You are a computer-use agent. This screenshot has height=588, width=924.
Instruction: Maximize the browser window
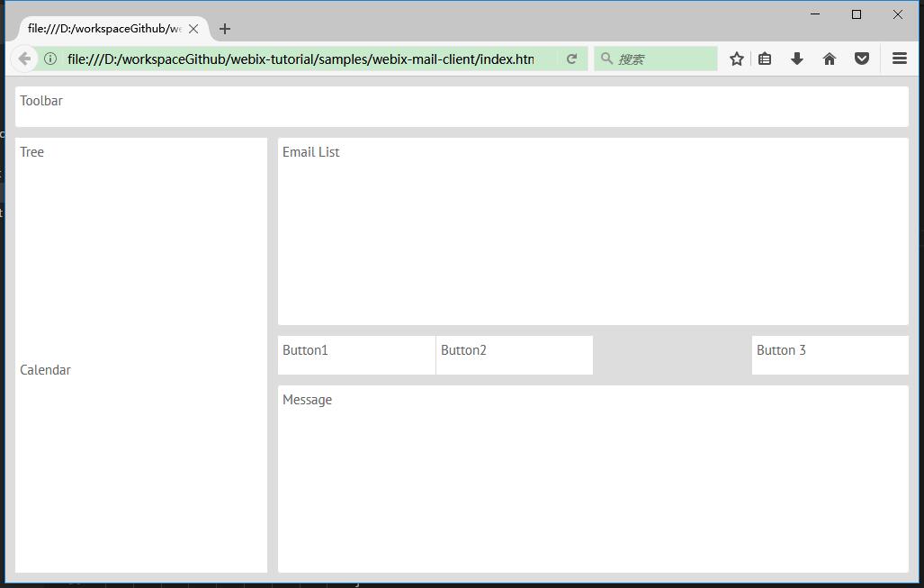point(857,14)
